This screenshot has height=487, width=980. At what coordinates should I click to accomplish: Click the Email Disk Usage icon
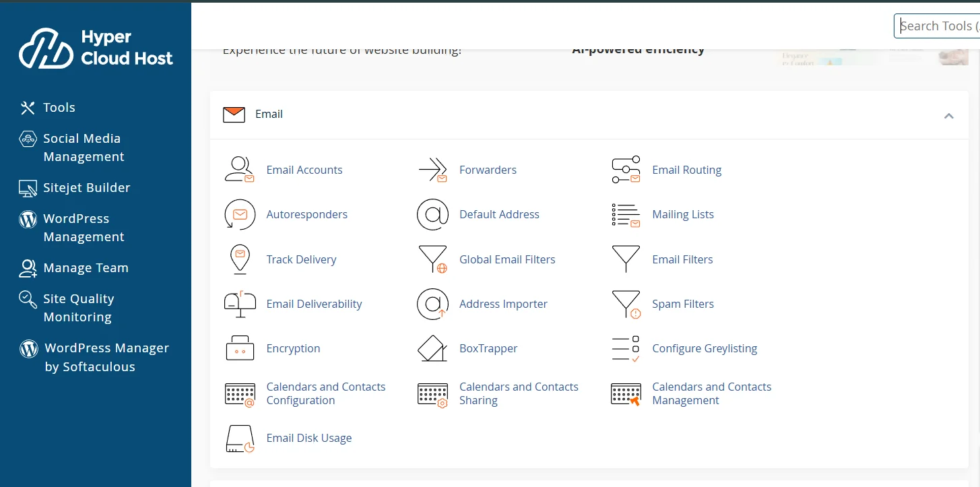(x=240, y=439)
